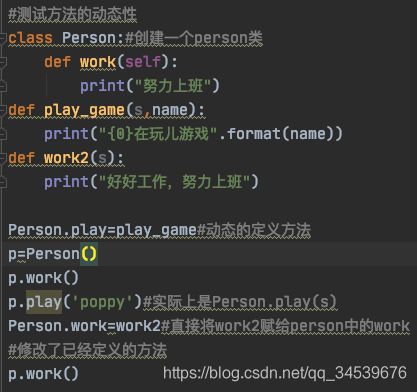This screenshot has height=392, width=417.
Task: Collapse the def work(self) fold marker
Action: point(3,62)
